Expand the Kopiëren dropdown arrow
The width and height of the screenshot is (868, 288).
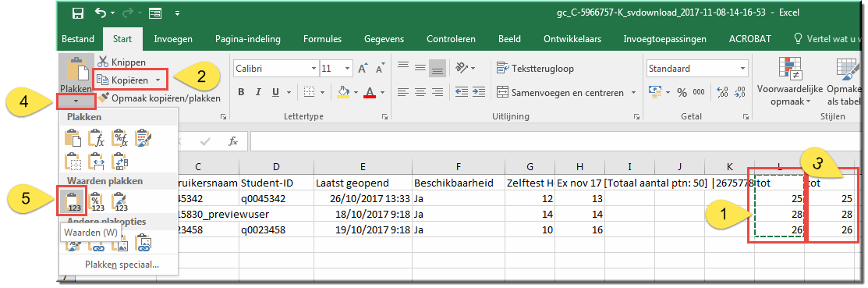[x=158, y=80]
